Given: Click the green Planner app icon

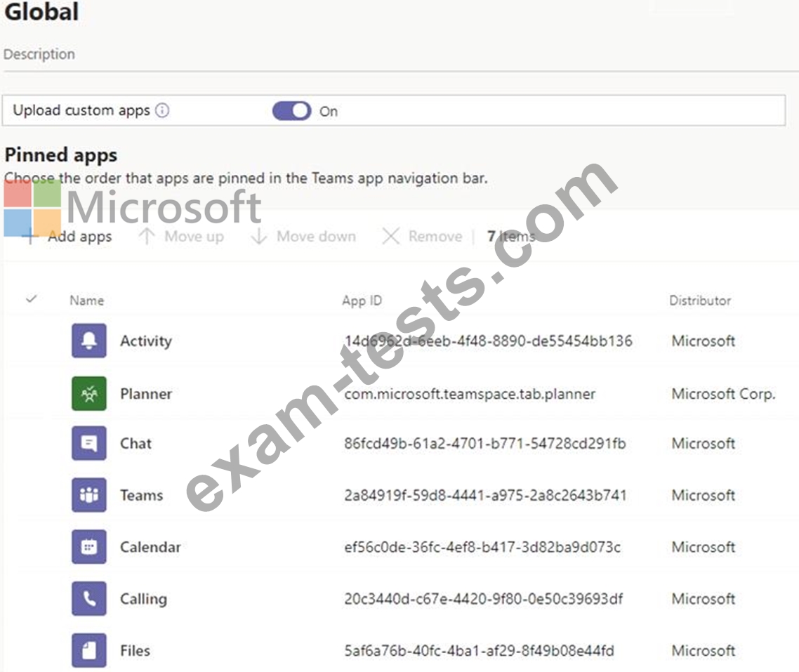Looking at the screenshot, I should (x=89, y=393).
